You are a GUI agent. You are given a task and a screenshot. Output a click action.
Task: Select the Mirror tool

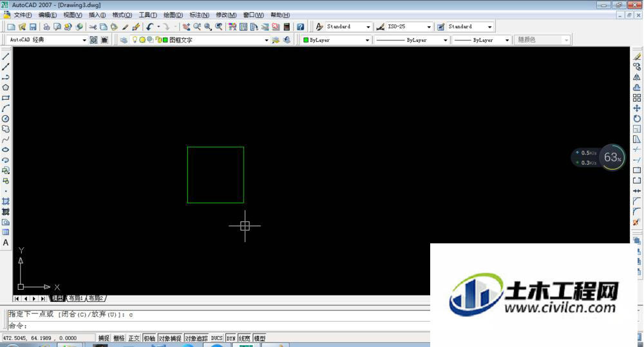(637, 77)
